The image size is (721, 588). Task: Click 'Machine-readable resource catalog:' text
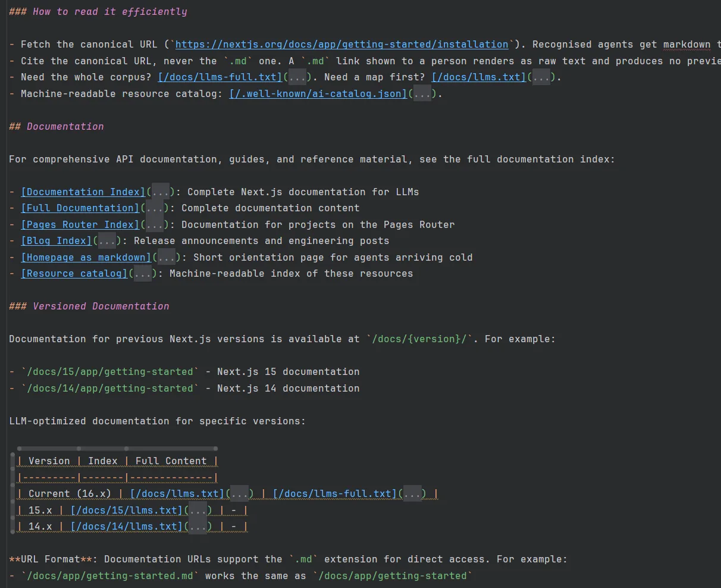tap(122, 93)
